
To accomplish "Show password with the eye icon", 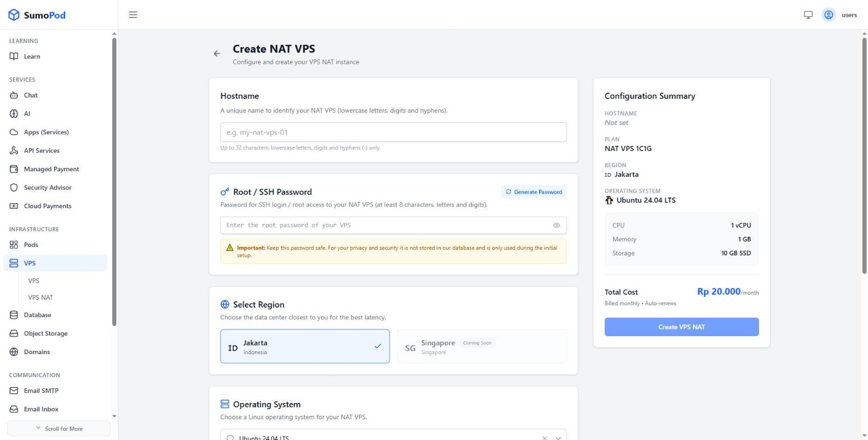I will pos(556,225).
